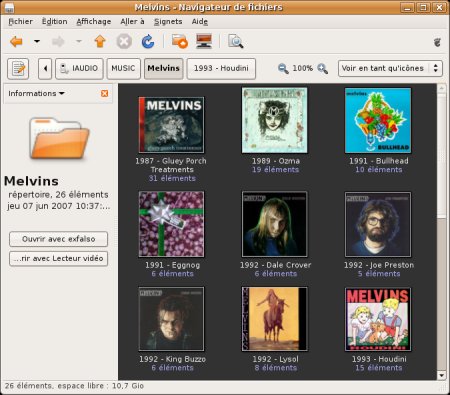Show earlier path buttons with left arrow
Viewport: 450px width, 395px height.
(x=45, y=69)
